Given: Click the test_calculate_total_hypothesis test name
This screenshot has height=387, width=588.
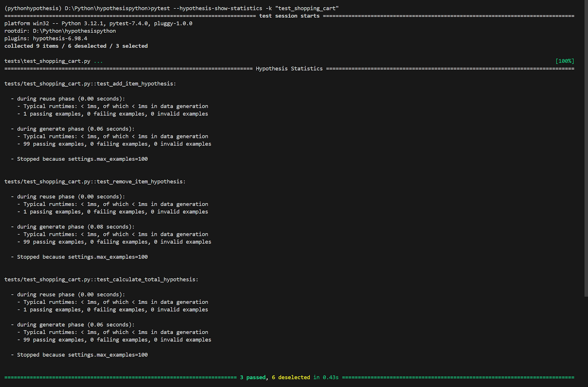Looking at the screenshot, I should coord(101,280).
